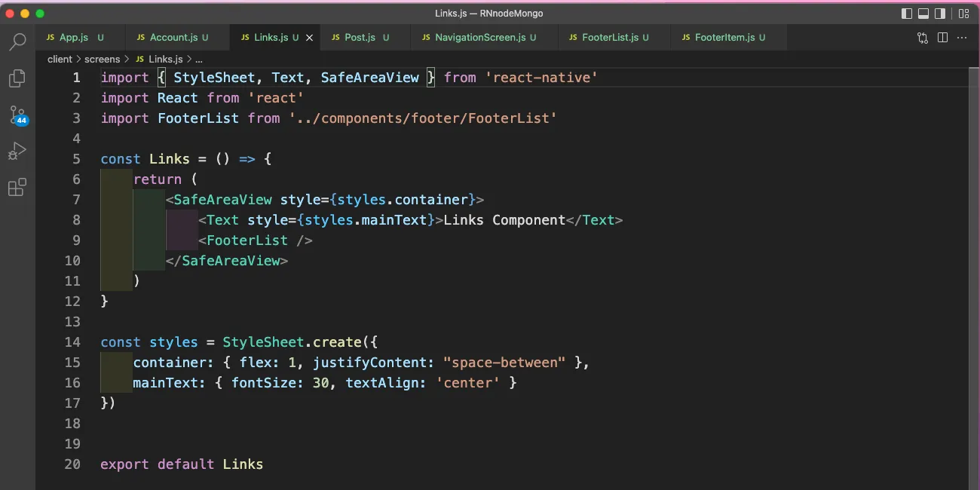Click the fontSize value 30

[x=320, y=383]
